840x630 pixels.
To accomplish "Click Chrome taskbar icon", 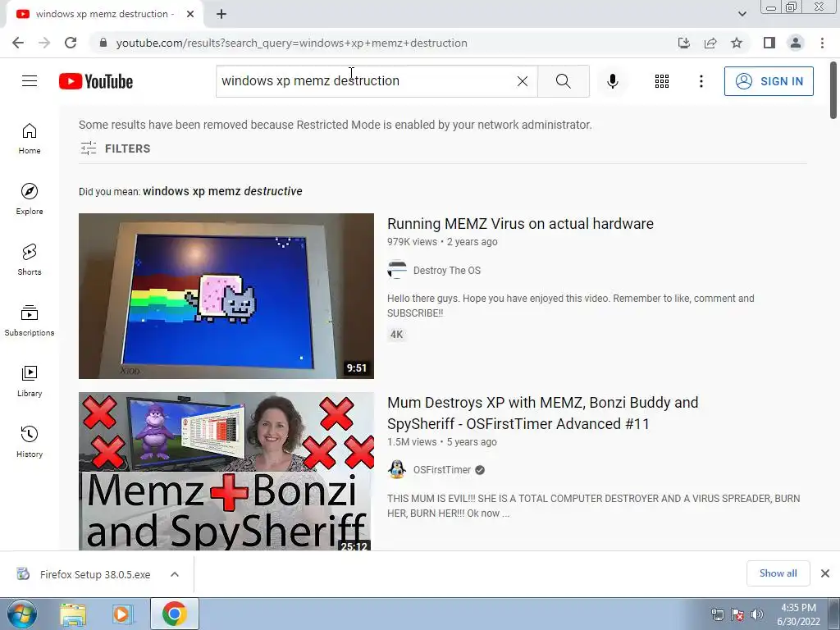I will click(x=175, y=614).
